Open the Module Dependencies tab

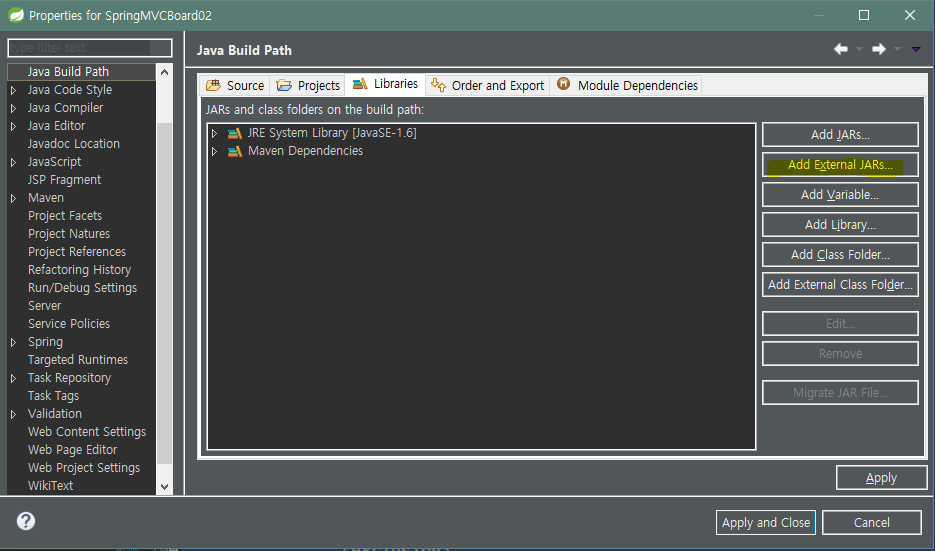[627, 85]
